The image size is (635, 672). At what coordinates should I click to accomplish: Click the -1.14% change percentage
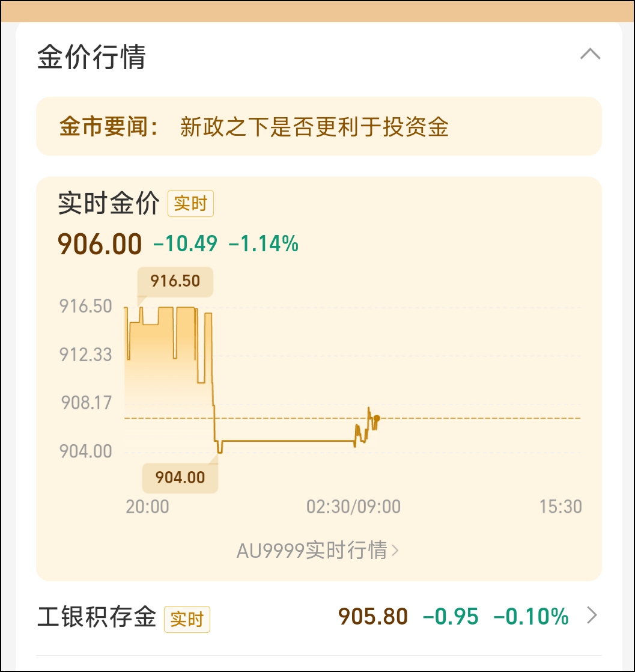264,244
